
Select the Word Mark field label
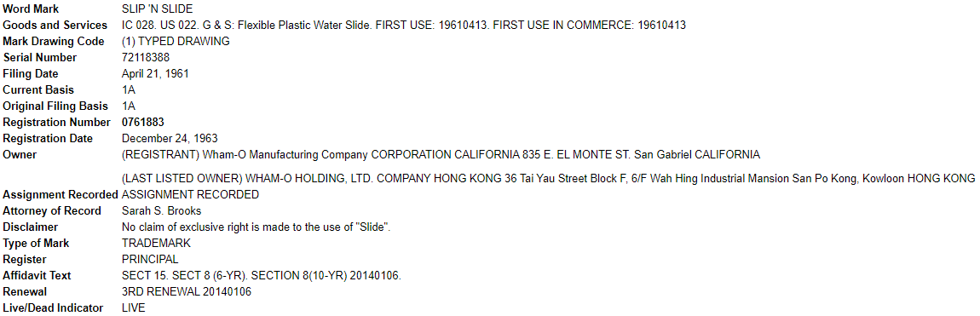pyautogui.click(x=32, y=9)
